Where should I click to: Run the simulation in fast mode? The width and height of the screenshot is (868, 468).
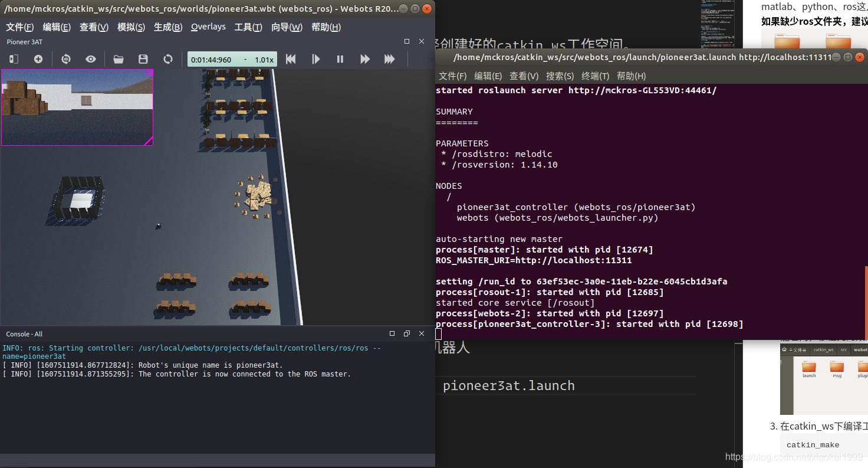[x=365, y=59]
